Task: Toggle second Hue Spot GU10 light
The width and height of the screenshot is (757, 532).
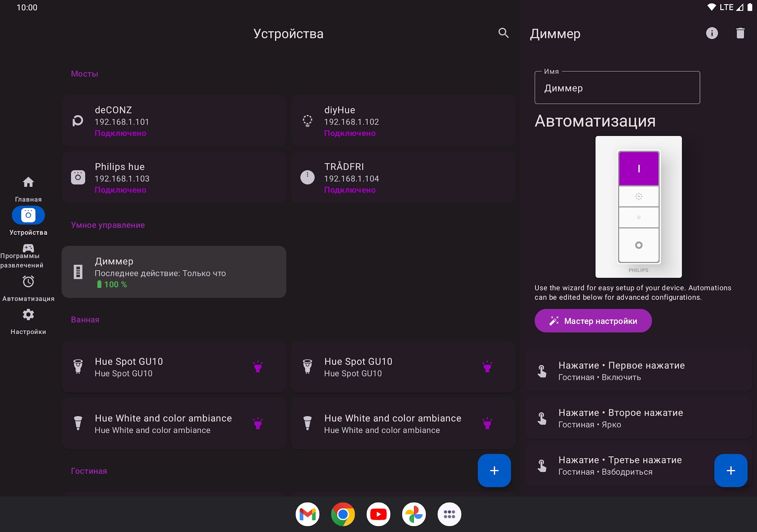Action: [x=487, y=367]
